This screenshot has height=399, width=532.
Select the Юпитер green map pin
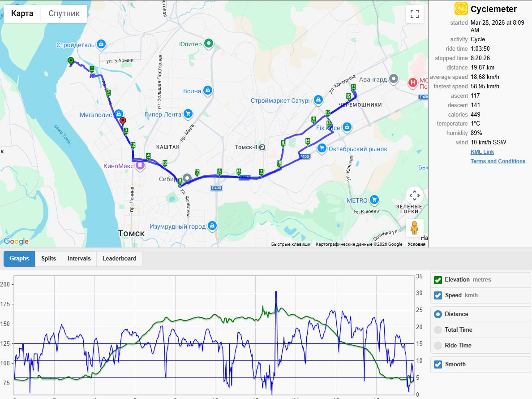pyautogui.click(x=209, y=43)
